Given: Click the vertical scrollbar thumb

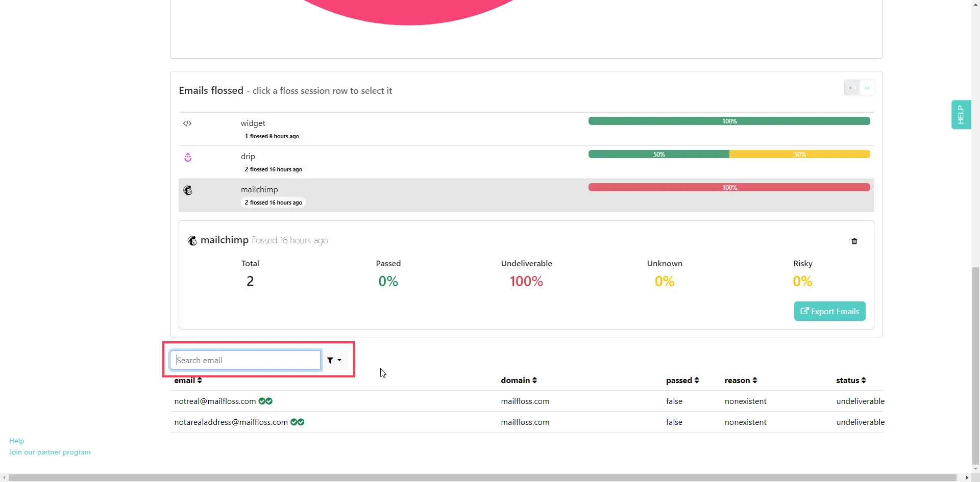Looking at the screenshot, I should (x=975, y=365).
